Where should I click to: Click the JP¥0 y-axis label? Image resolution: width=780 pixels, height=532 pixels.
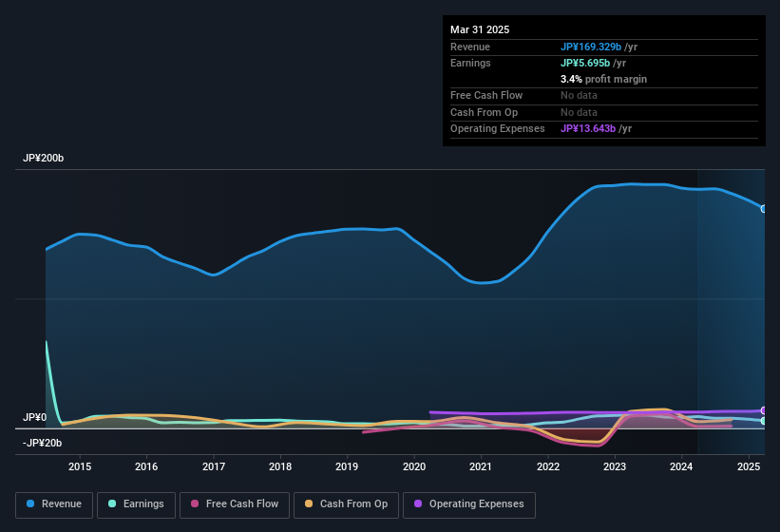coord(35,417)
